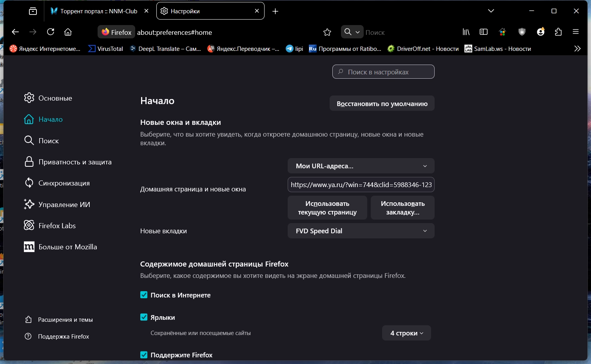
Task: Expand the "Мои URL-адреса..." dropdown
Action: tap(361, 166)
